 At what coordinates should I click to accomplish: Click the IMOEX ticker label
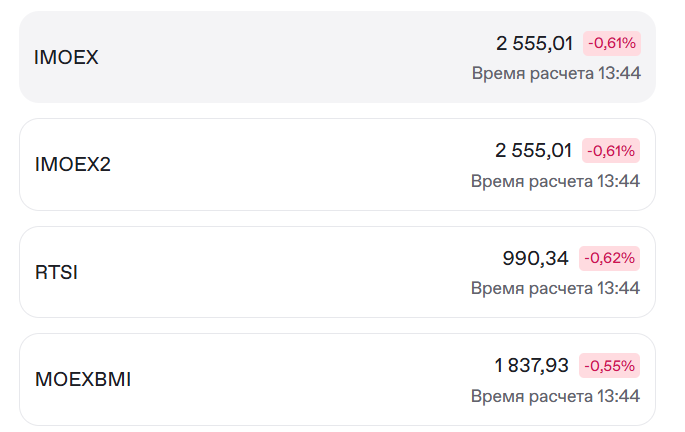tap(66, 57)
